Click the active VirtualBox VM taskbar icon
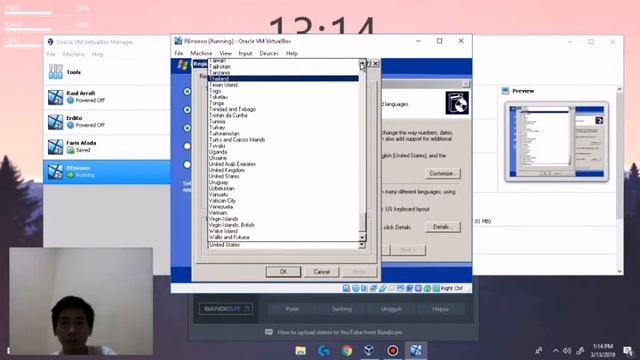The height and width of the screenshot is (360, 640). tap(416, 350)
